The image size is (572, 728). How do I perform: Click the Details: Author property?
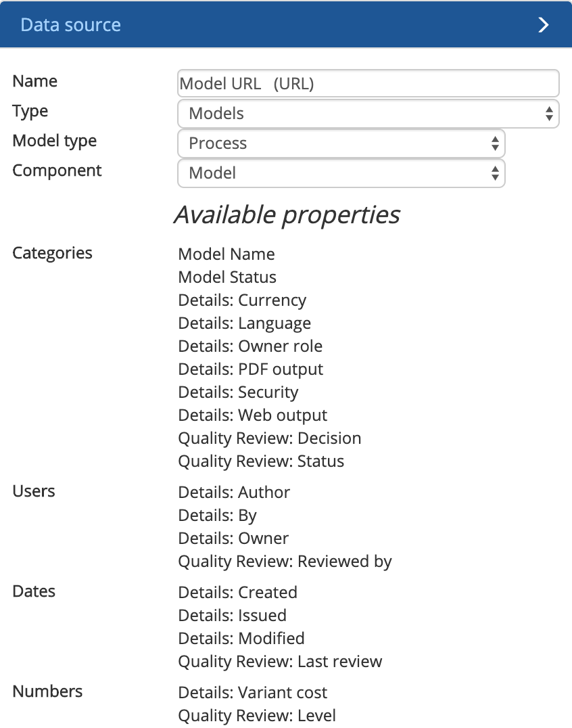coord(234,493)
